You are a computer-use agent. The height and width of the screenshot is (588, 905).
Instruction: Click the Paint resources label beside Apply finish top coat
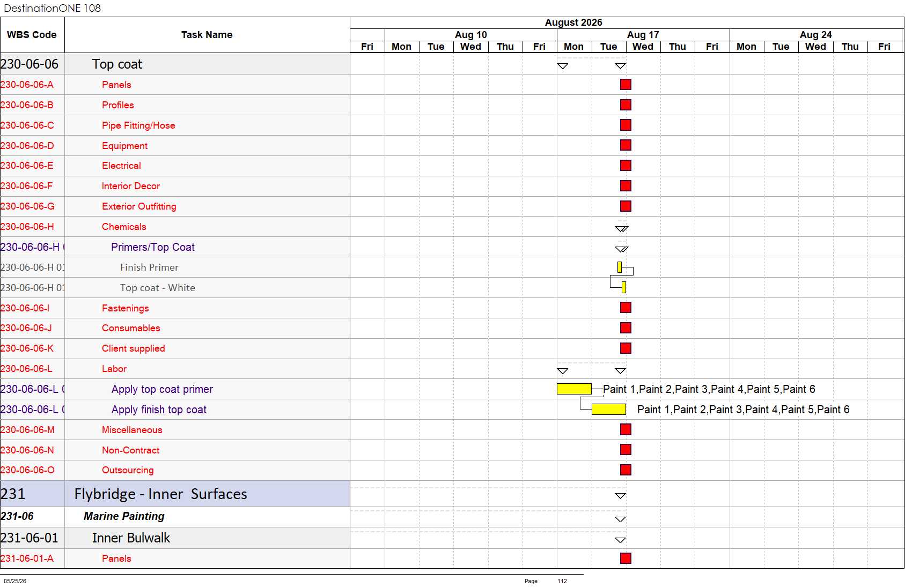744,410
